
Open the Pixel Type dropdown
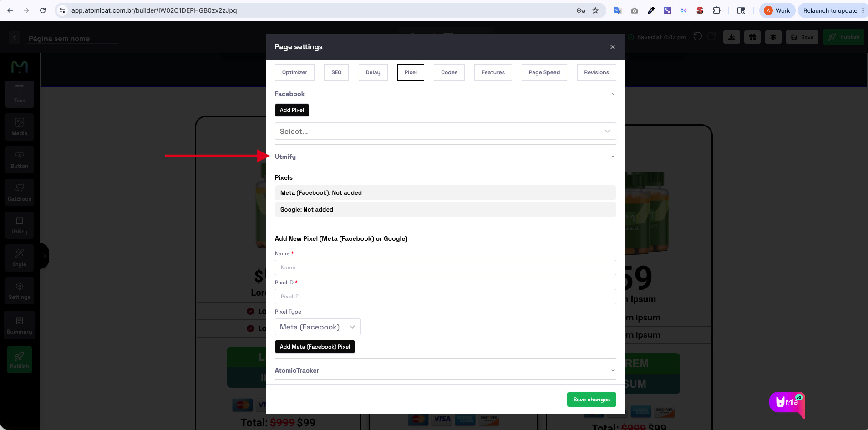[318, 327]
